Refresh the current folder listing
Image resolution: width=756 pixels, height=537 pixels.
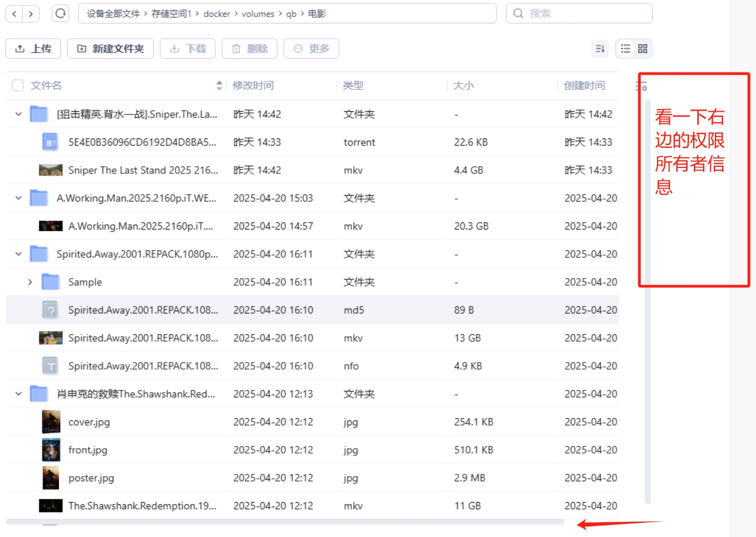coord(61,14)
